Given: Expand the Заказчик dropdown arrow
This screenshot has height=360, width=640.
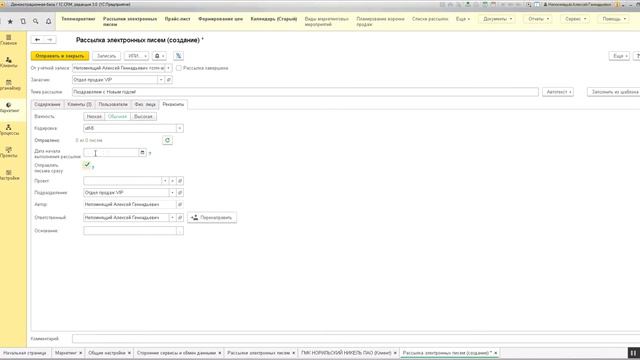Looking at the screenshot, I should [x=161, y=80].
